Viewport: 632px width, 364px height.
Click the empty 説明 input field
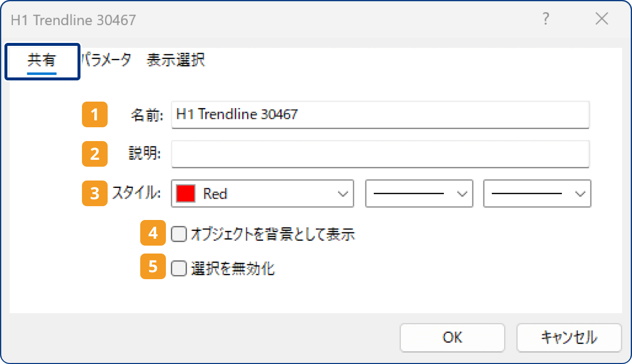[380, 154]
